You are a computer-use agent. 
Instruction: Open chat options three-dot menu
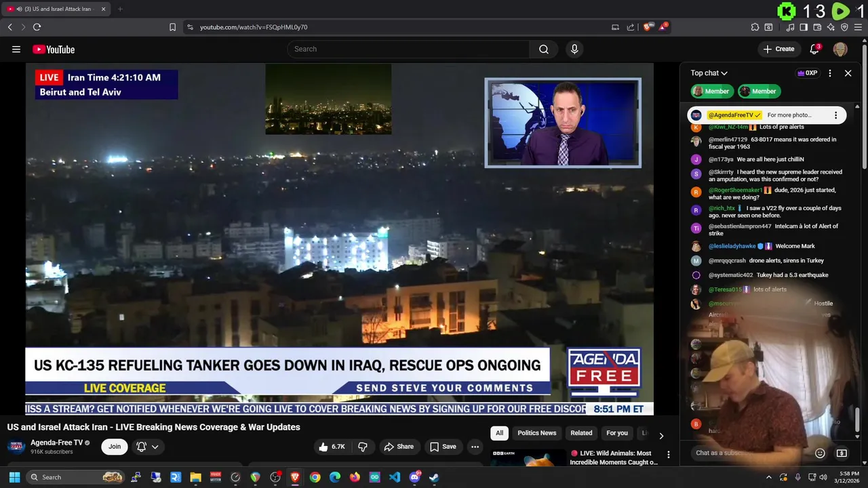(x=830, y=73)
